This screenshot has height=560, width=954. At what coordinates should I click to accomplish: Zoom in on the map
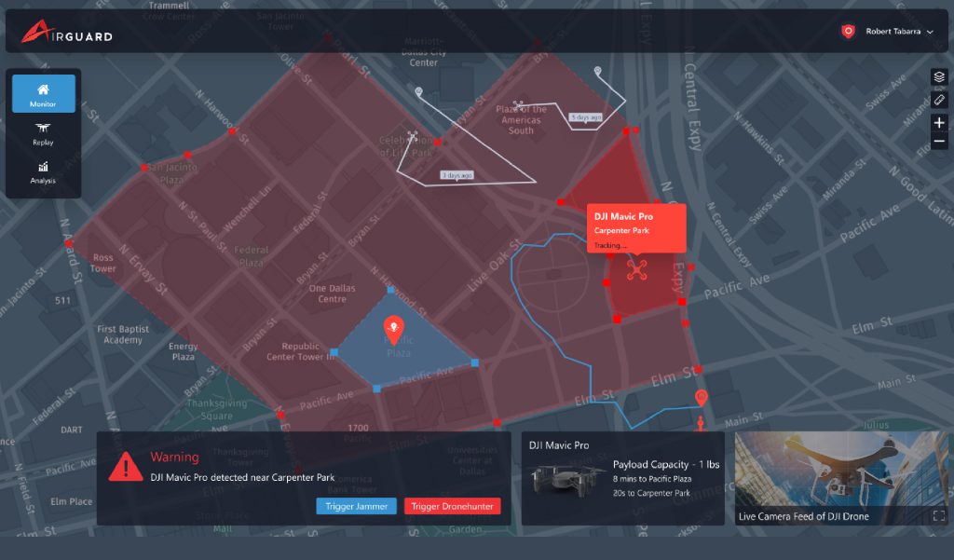(x=939, y=123)
